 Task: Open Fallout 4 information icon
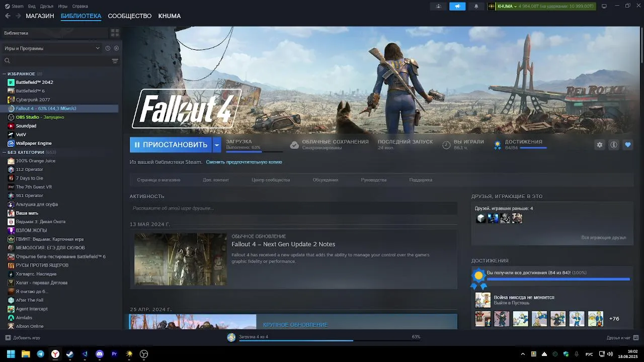[613, 145]
